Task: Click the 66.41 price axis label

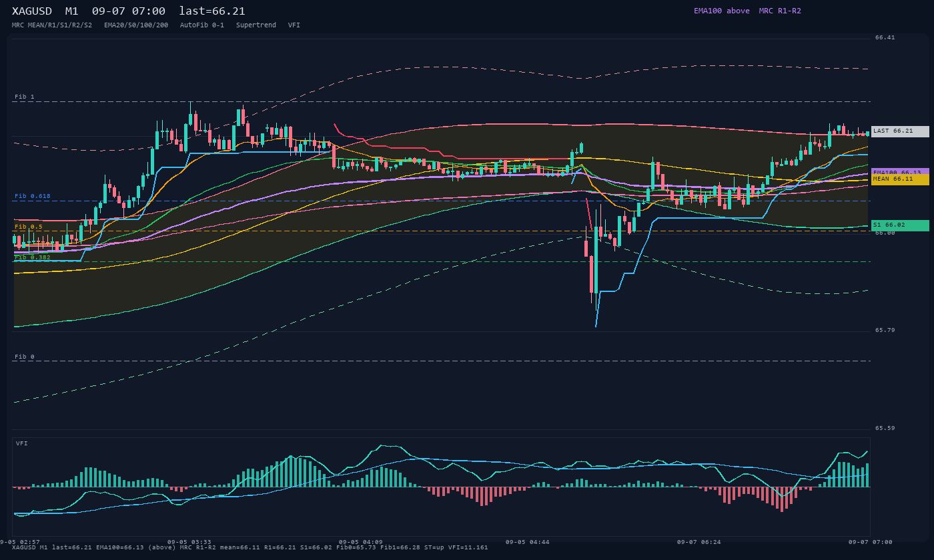Action: point(885,38)
